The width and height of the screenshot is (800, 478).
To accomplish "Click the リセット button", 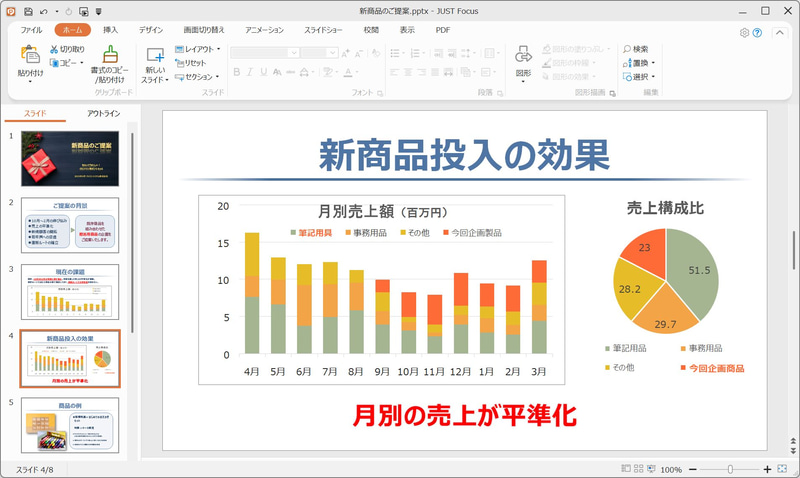I will [190, 63].
